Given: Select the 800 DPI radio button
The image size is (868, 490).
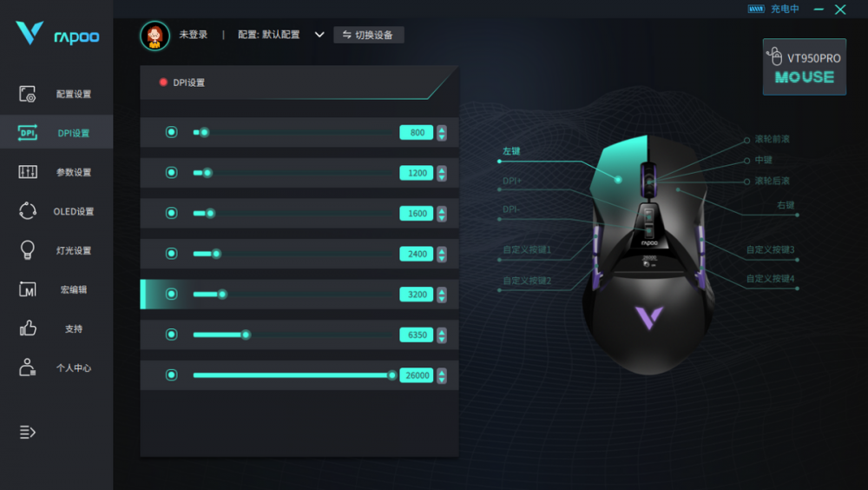Looking at the screenshot, I should (172, 132).
